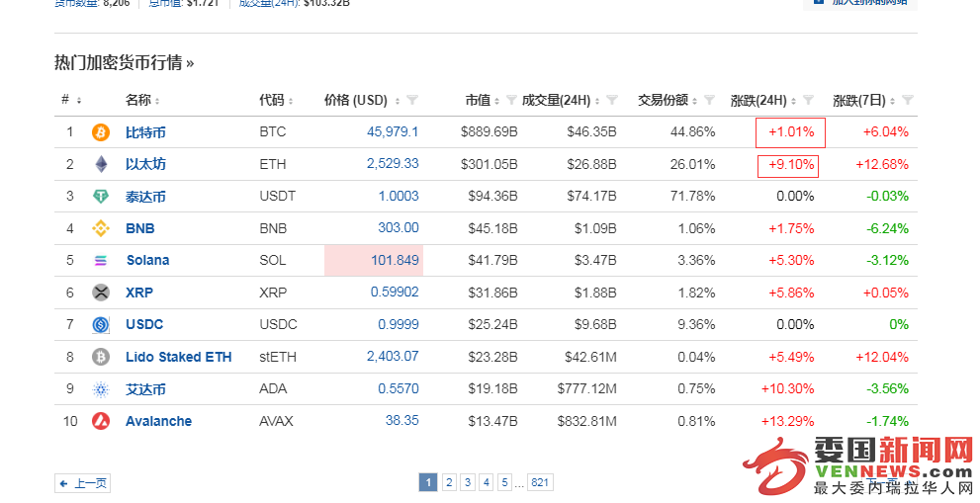Select current page 1 in pagination

tap(428, 482)
